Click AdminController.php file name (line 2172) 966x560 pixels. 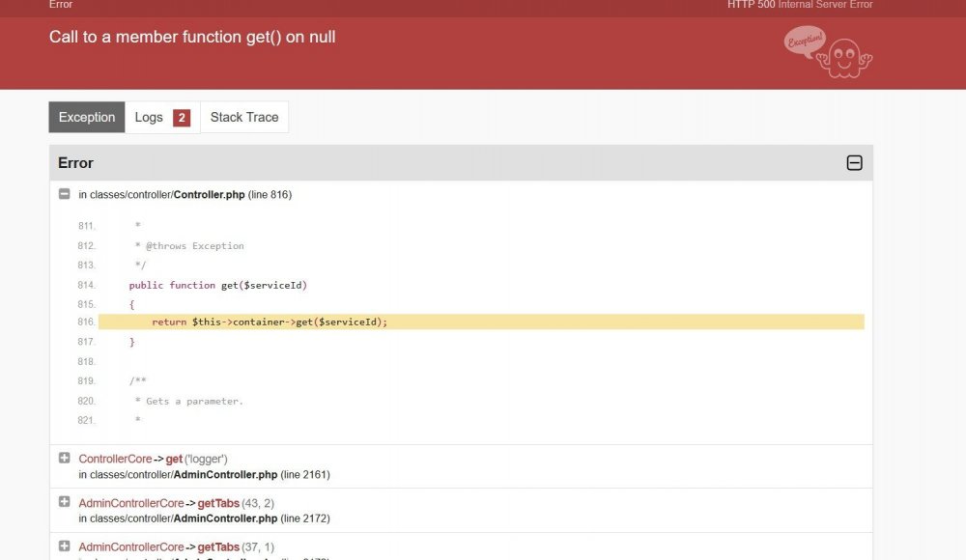225,518
